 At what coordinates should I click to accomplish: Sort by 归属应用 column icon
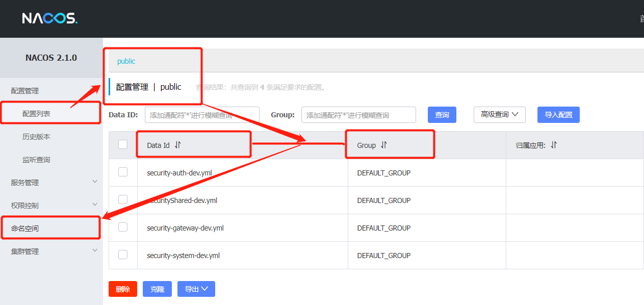[554, 145]
